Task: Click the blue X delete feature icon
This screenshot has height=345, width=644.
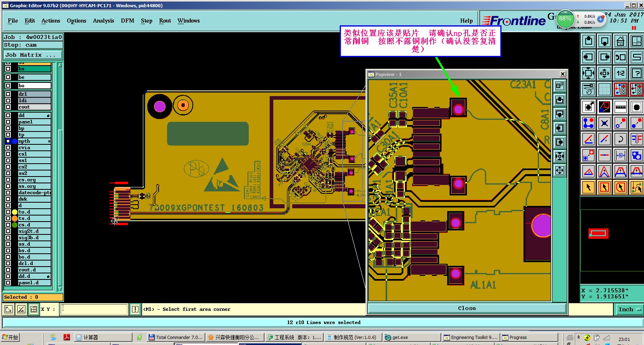Action: click(605, 123)
